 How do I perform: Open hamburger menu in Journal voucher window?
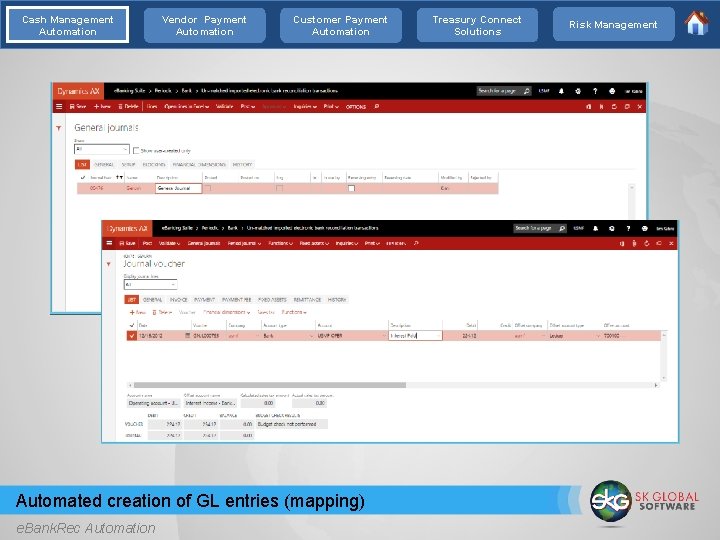109,243
